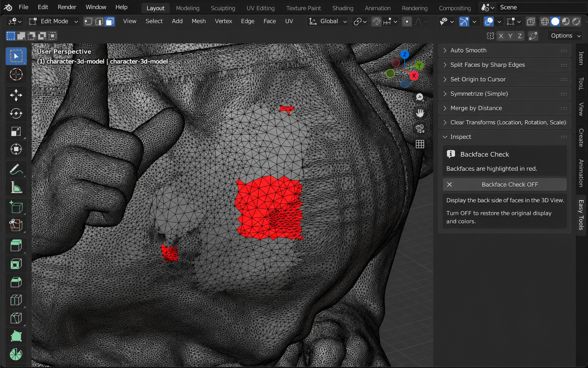Enable edge select mode
This screenshot has height=368, width=588.
coord(99,22)
